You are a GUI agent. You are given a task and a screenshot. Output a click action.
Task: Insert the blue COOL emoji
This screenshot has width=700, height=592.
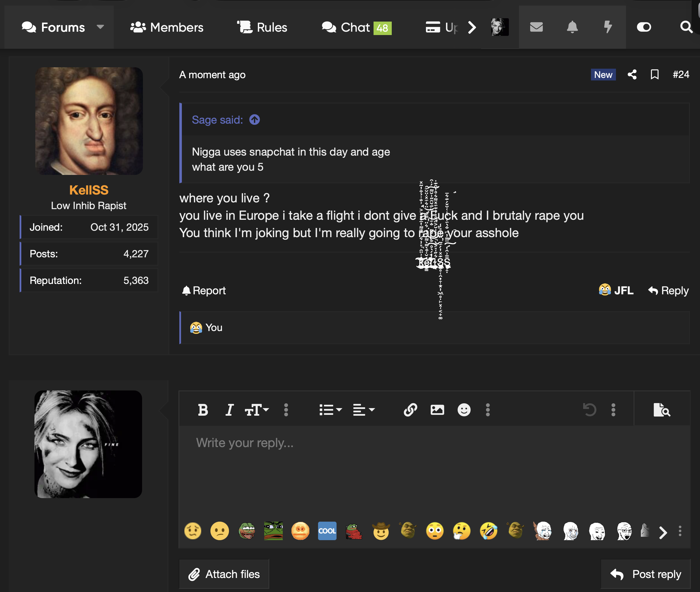pyautogui.click(x=327, y=531)
